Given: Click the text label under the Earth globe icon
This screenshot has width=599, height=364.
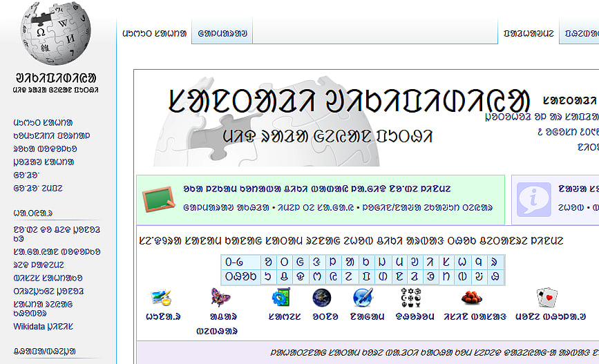Looking at the screenshot, I should click(323, 317).
